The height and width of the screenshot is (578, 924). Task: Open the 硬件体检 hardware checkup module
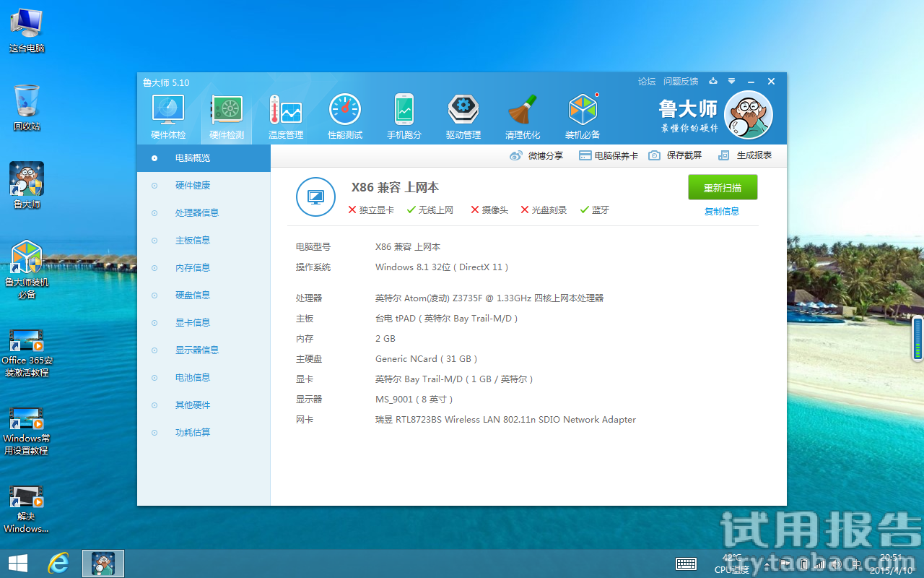(x=168, y=117)
